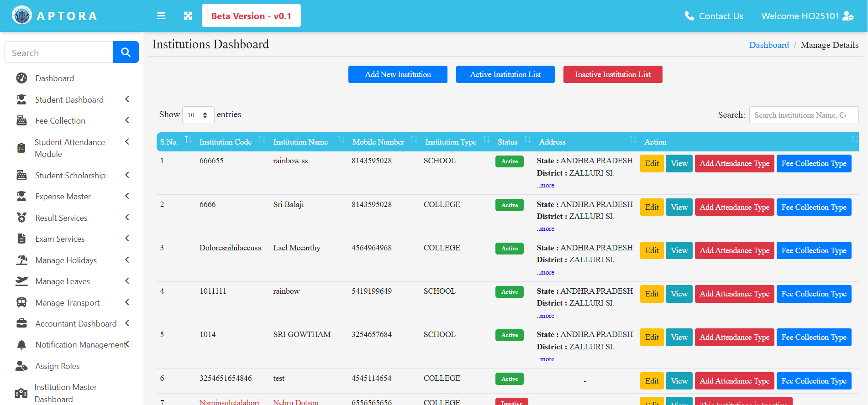The width and height of the screenshot is (868, 405).
Task: Edit the rainbow ss institution
Action: pos(652,163)
